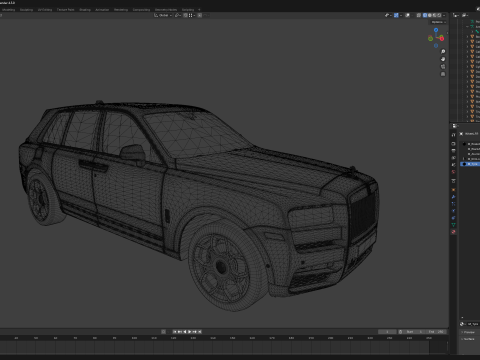Open the viewport shading options dropdown
480x360 pixels.
[x=444, y=15]
